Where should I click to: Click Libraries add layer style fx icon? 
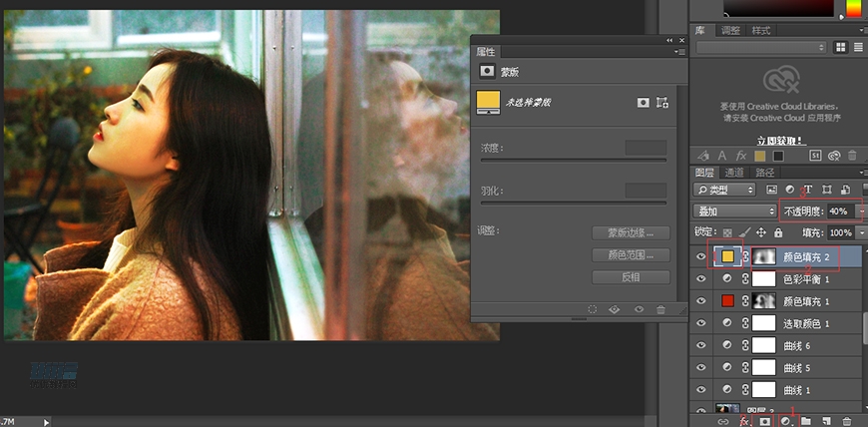click(741, 156)
